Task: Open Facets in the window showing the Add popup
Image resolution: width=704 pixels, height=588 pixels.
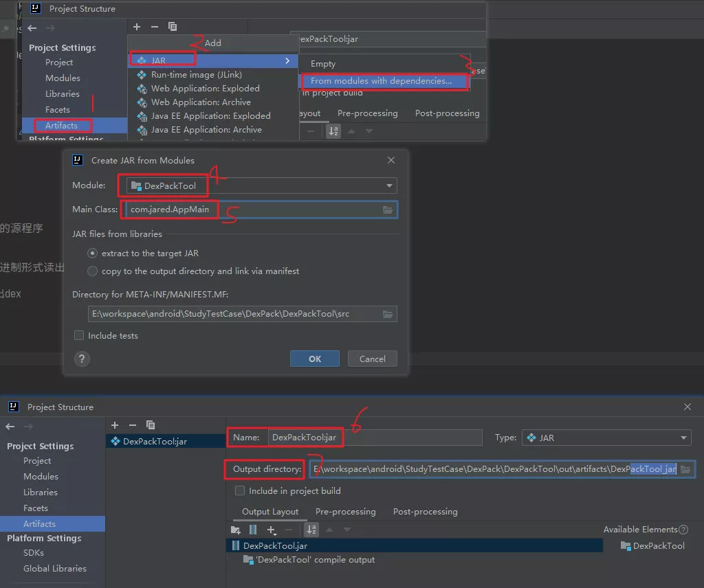Action: click(58, 109)
